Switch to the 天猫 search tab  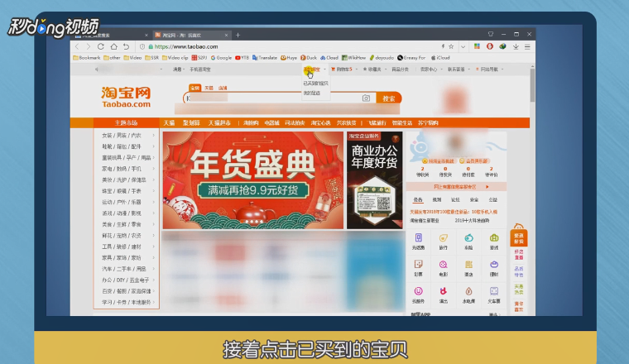pos(209,88)
